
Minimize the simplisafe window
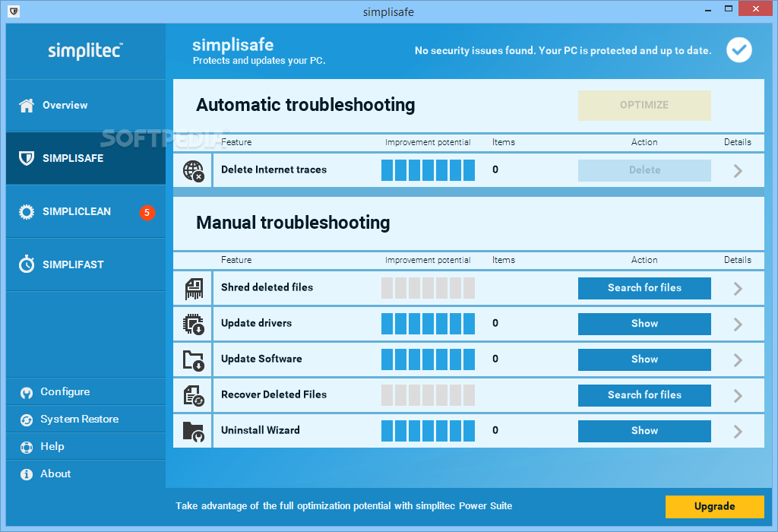point(708,9)
